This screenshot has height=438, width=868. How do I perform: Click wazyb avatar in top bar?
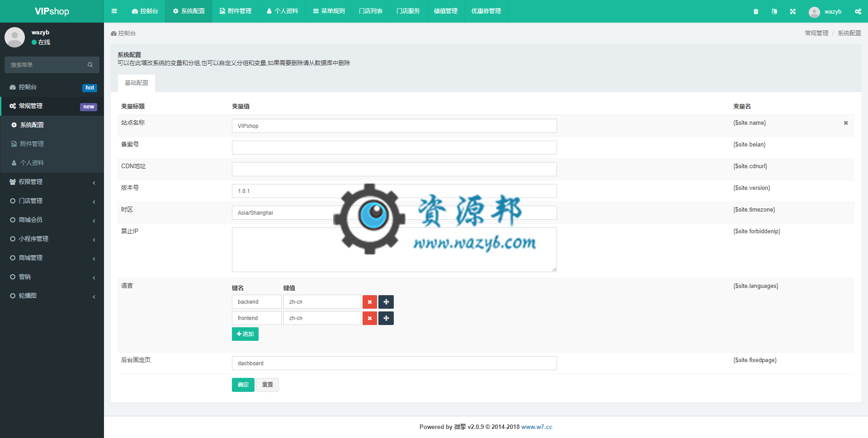814,12
